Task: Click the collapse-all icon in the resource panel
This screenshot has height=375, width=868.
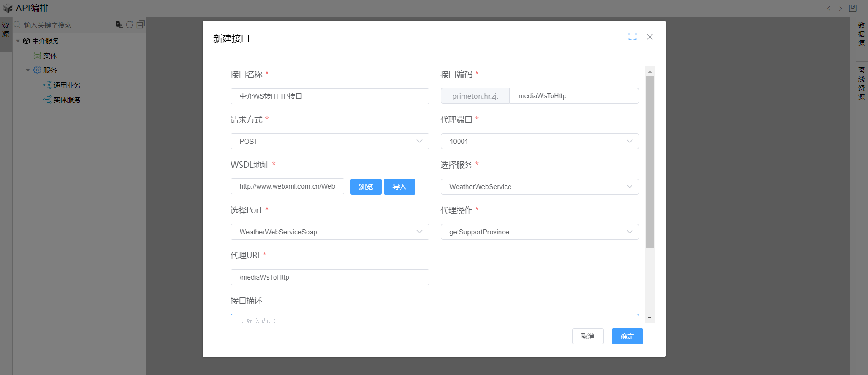Action: point(141,24)
